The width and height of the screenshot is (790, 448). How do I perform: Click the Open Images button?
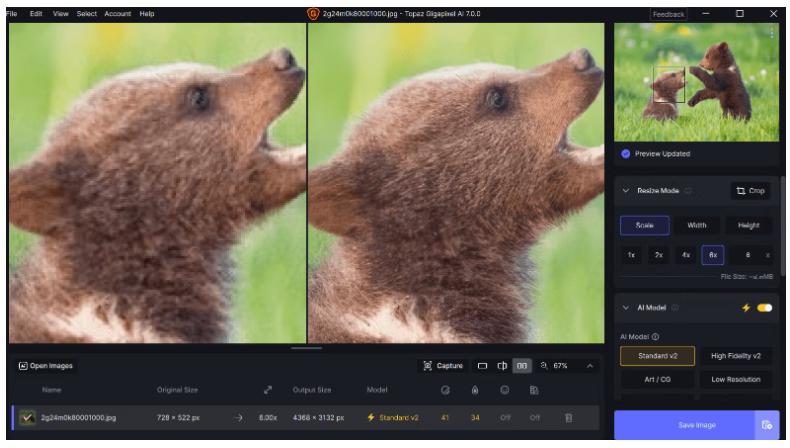(47, 366)
